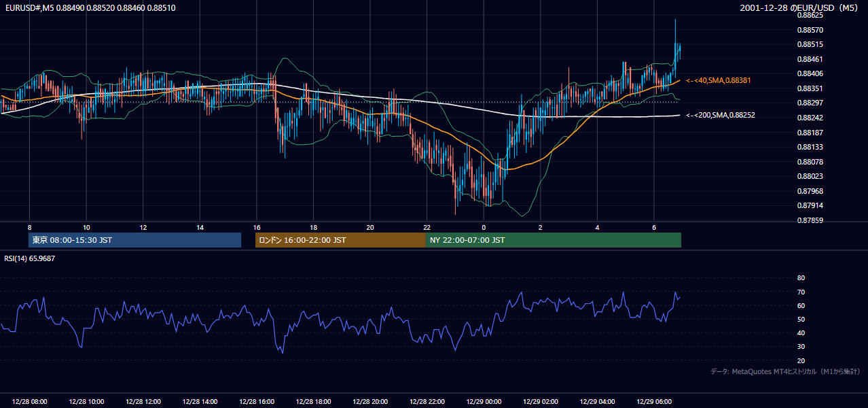Viewport: 868px width, 408px height.
Task: Click the NY 22:00-07:00 JST session bar
Action: tap(554, 240)
